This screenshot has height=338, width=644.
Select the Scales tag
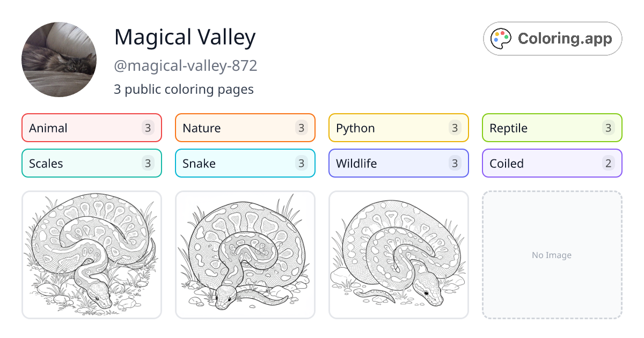click(x=91, y=163)
